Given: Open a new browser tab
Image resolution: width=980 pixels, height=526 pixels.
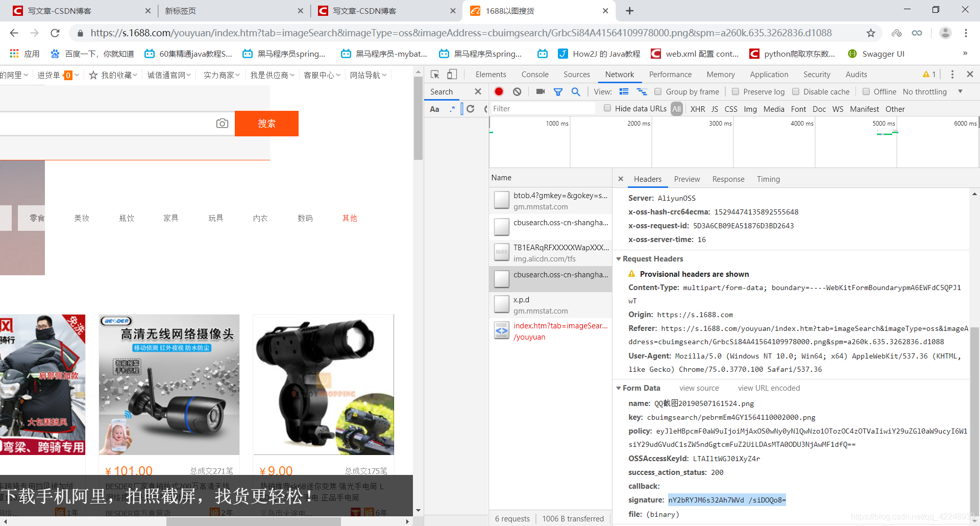Looking at the screenshot, I should pos(630,11).
